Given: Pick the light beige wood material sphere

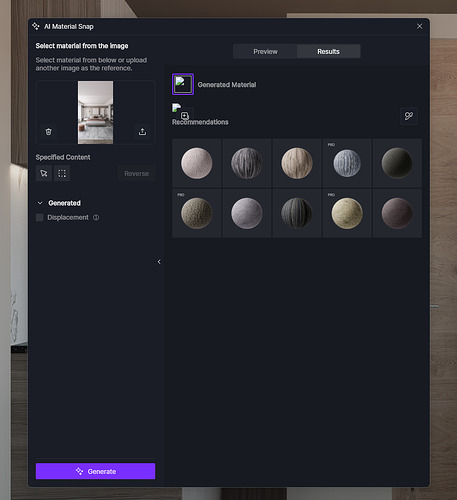Looking at the screenshot, I should pos(297,163).
